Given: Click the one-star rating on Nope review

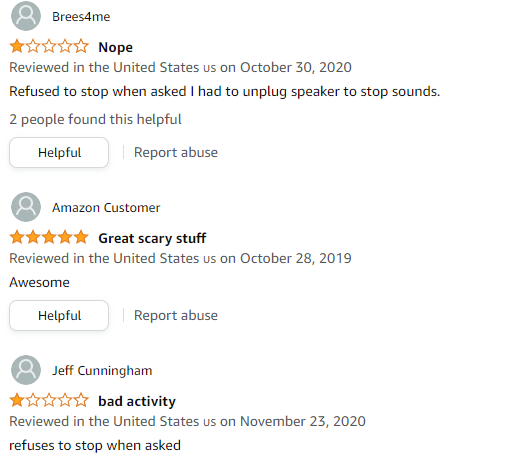Looking at the screenshot, I should coord(49,46).
